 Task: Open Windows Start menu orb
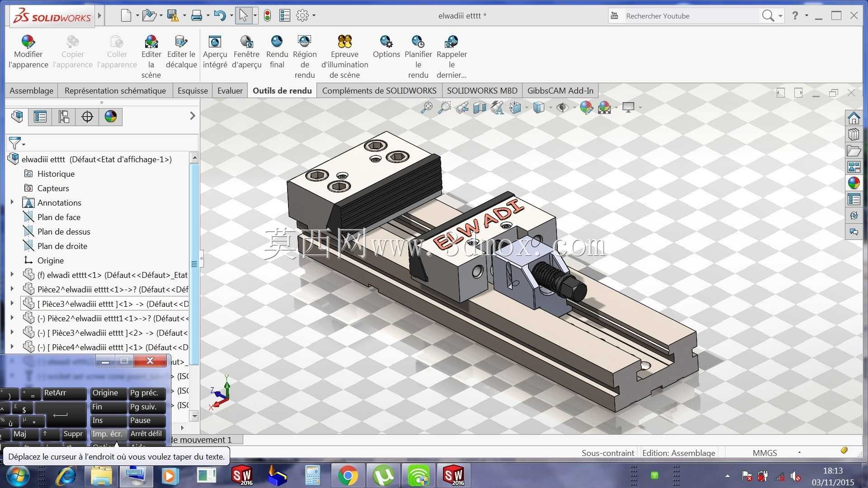coord(18,476)
